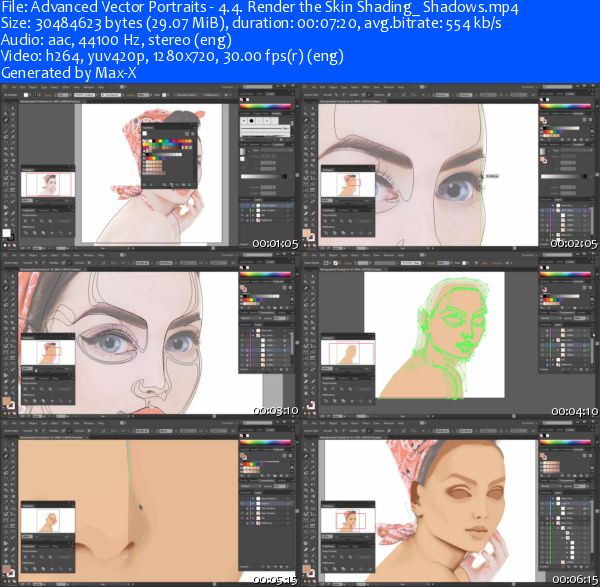Hide the top layer in the 00:01:05 frame

(x=242, y=206)
